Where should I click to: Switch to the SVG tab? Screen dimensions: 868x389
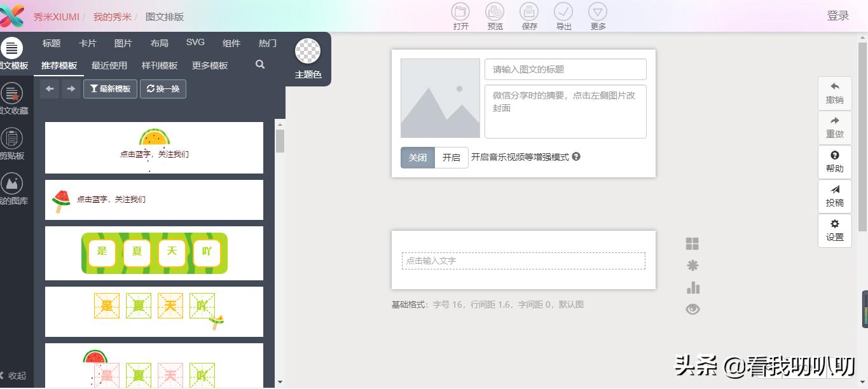tap(195, 42)
